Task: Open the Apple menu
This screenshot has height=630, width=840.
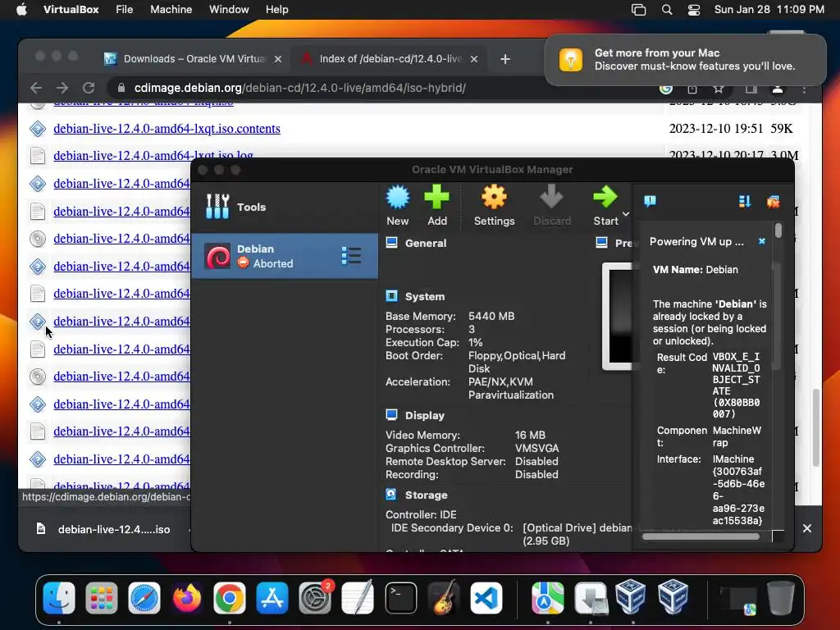Action: (x=21, y=10)
